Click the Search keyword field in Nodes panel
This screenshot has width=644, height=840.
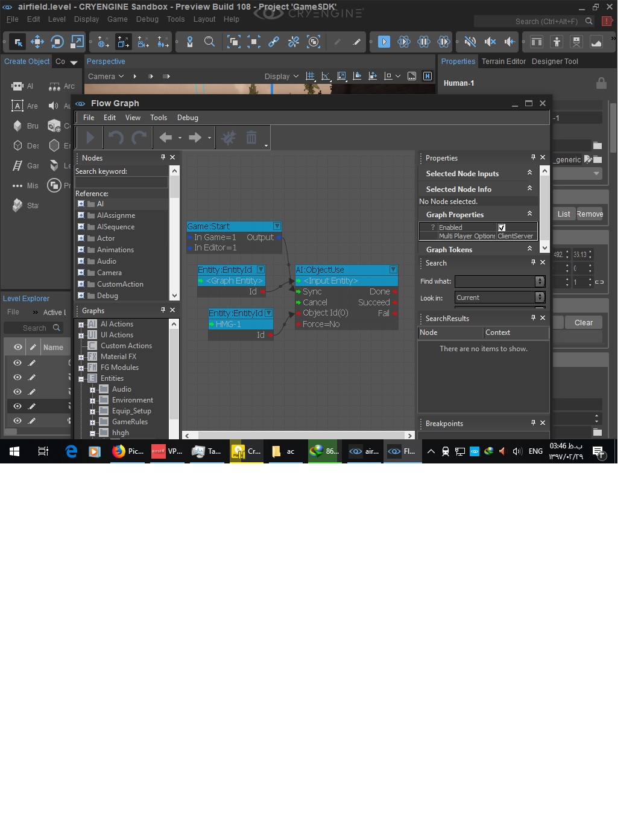tap(122, 182)
